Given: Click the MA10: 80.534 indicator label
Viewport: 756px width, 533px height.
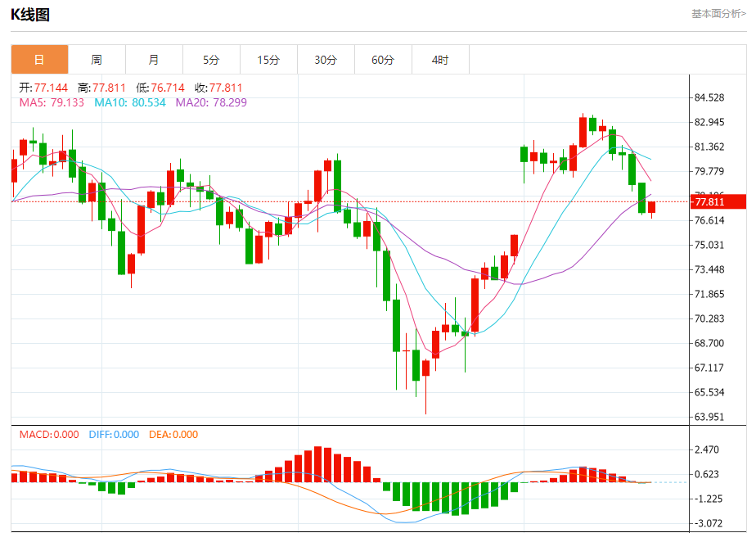Looking at the screenshot, I should coord(130,102).
